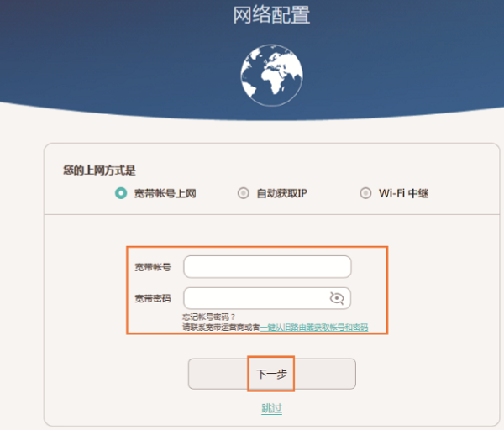This screenshot has width=504, height=430.
Task: Click the 忘记帐号密码？ hint text
Action: point(209,317)
